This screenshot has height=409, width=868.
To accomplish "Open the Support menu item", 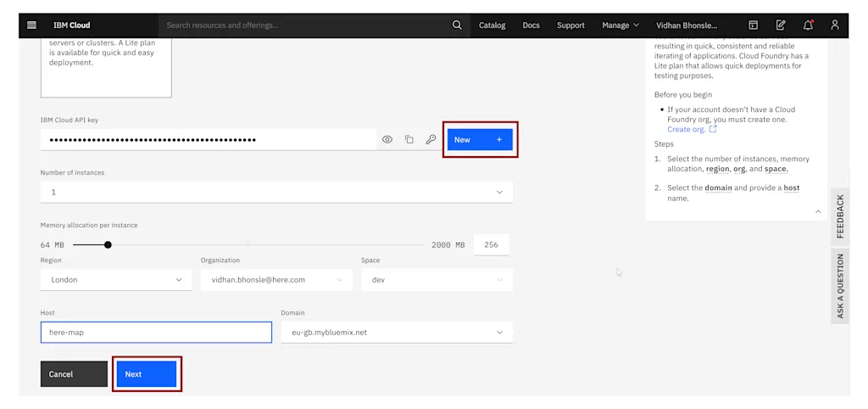I will 570,25.
